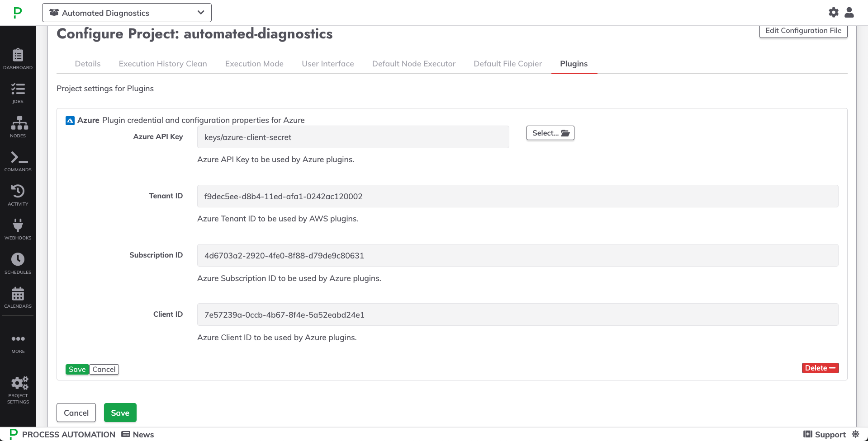Open Calendars in the sidebar
Screen dimensions: 868x441
(x=18, y=298)
